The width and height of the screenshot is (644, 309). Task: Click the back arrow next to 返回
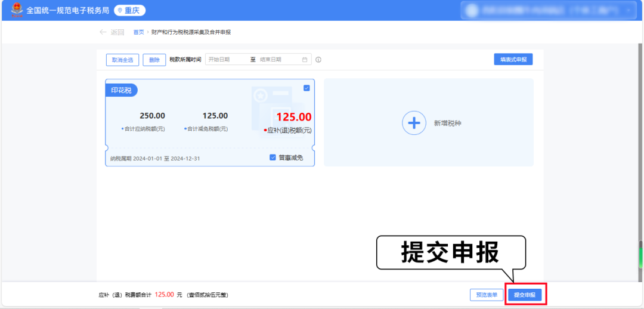103,32
